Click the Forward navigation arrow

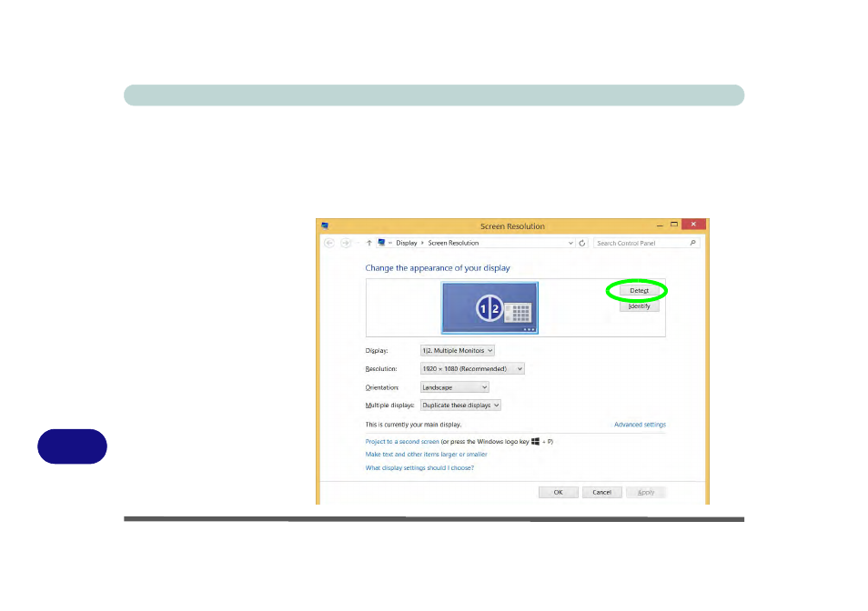click(x=346, y=244)
